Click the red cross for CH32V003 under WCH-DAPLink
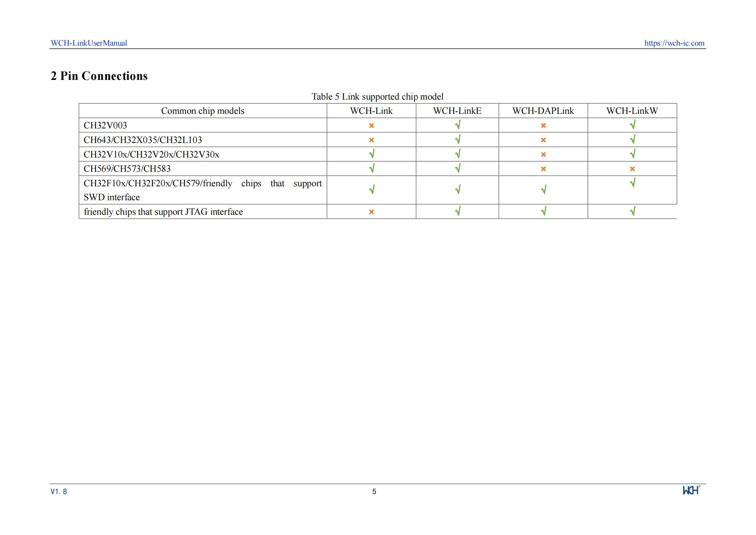Image resolution: width=756 pixels, height=535 pixels. pos(543,126)
